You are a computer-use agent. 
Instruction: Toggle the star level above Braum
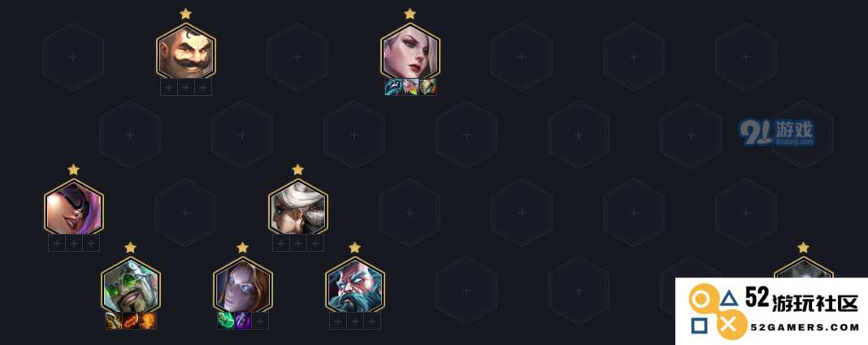tap(186, 14)
